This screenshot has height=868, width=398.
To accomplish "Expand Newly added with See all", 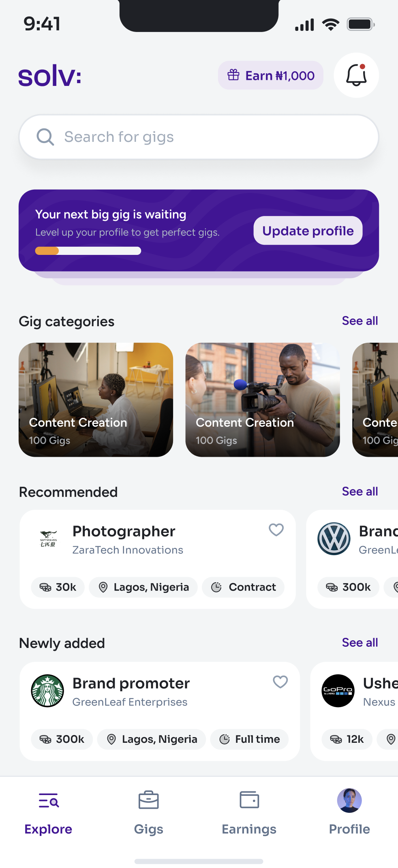I will pos(359,643).
